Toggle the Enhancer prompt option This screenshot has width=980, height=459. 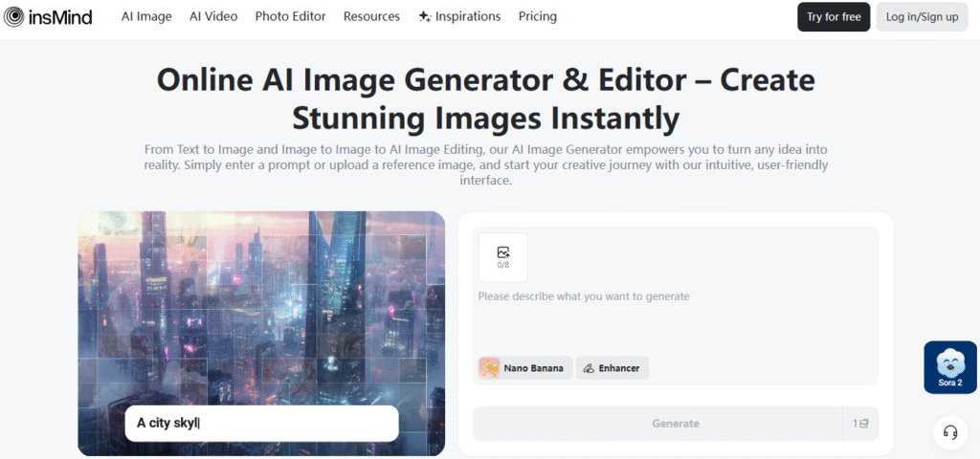click(612, 367)
